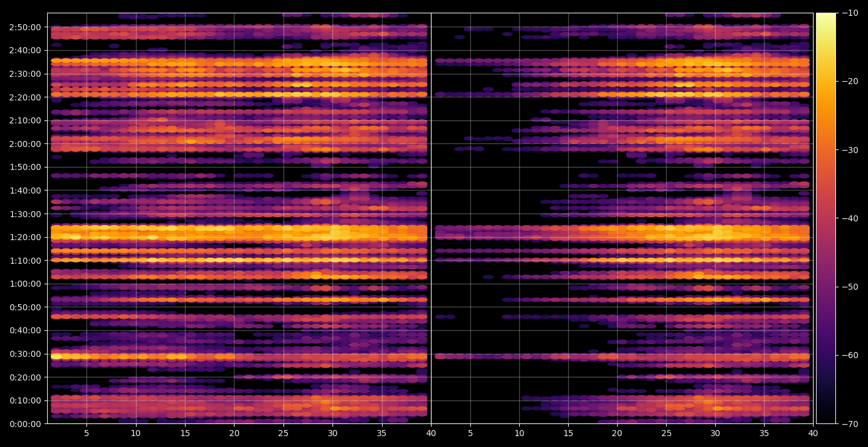Click the 1:00:00 y-axis tick label
This screenshot has width=868, height=447.
pos(25,284)
